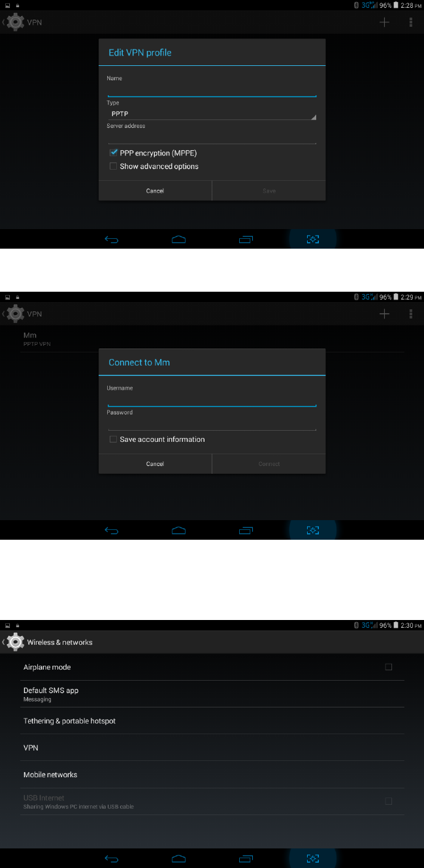Viewport: 424px width, 868px height.
Task: Tap settings gear icon on Connect to Mm screen
Action: tap(16, 314)
